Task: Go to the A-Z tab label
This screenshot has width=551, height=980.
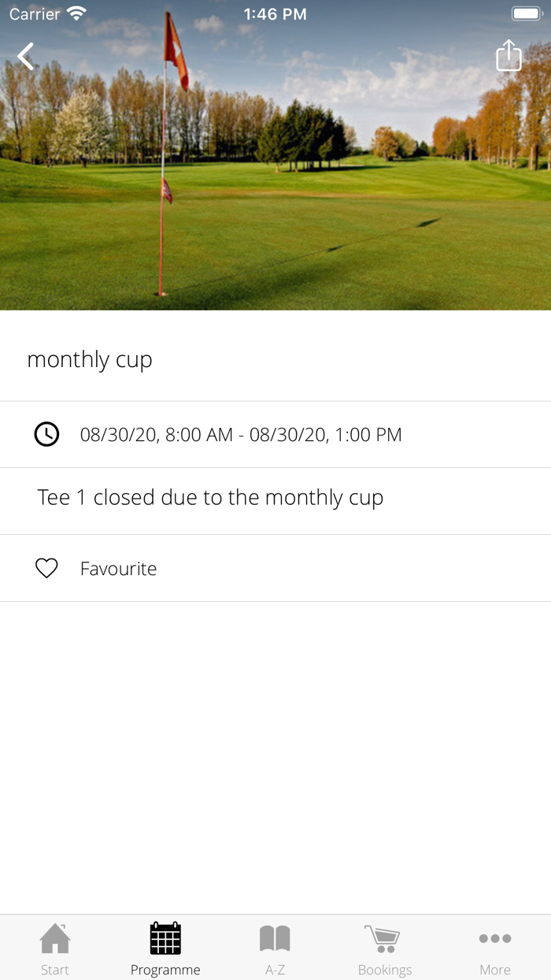Action: click(275, 970)
